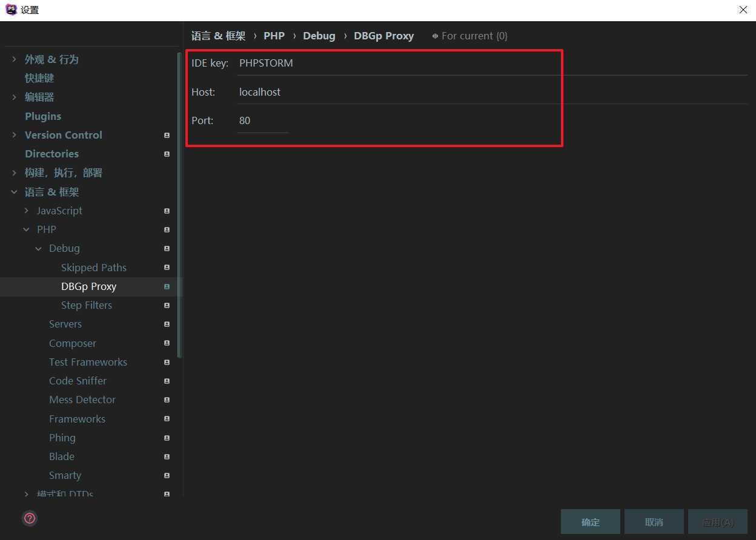Close the 设置 dialog window
Viewport: 756px width, 540px height.
pyautogui.click(x=743, y=10)
